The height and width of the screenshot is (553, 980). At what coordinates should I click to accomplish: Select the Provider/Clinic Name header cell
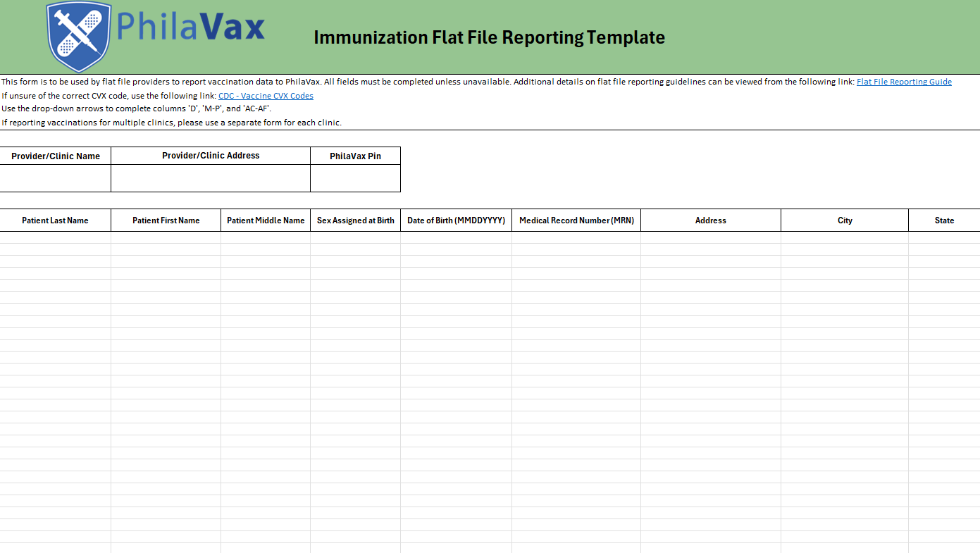55,156
